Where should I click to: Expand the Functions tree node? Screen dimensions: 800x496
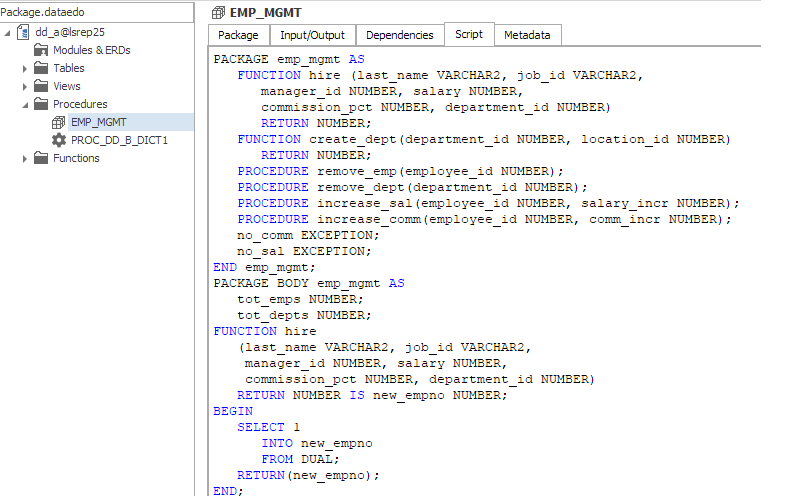26,158
